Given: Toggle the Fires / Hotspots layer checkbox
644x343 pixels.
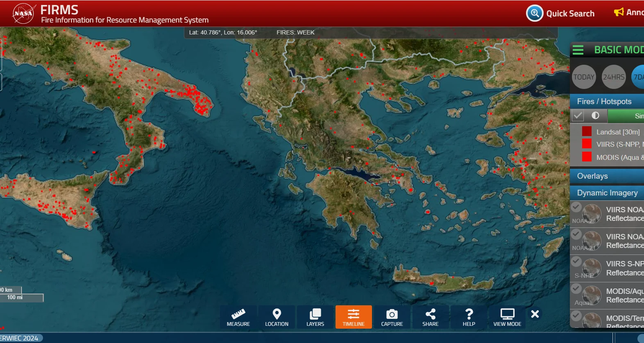Looking at the screenshot, I should pyautogui.click(x=578, y=116).
